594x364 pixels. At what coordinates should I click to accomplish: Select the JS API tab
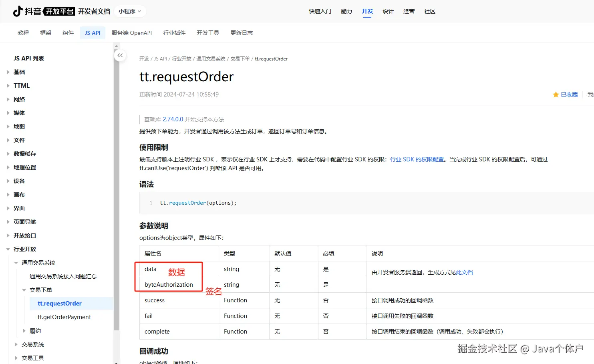[x=93, y=33]
